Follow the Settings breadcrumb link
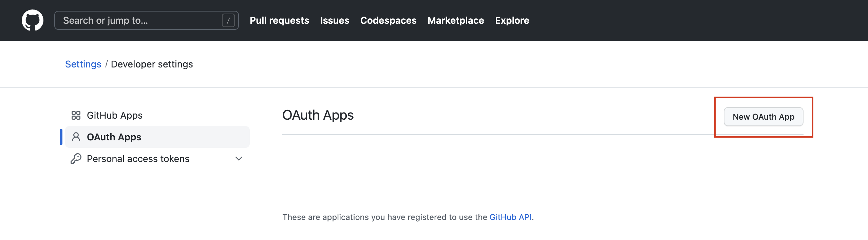Image resolution: width=868 pixels, height=240 pixels. [83, 64]
